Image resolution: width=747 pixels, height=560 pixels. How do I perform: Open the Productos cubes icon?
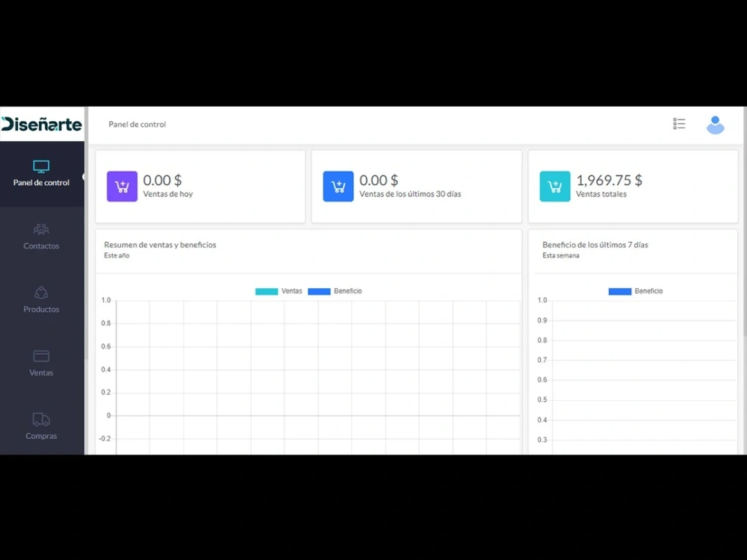[41, 293]
